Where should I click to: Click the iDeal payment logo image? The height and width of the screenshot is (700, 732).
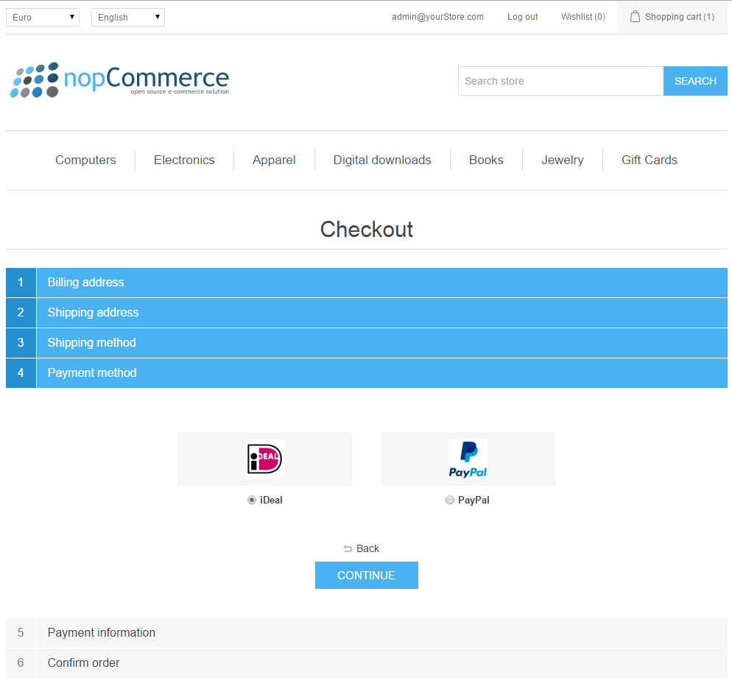(x=264, y=458)
